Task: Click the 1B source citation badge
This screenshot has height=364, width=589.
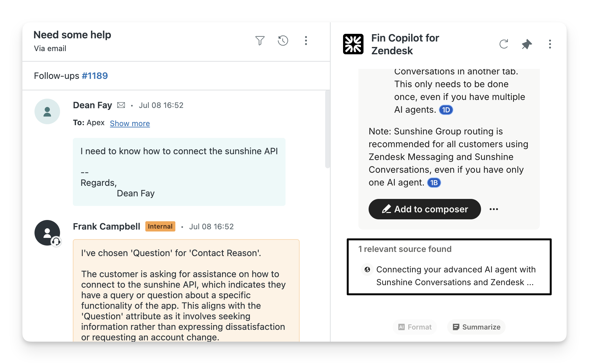Action: point(434,183)
